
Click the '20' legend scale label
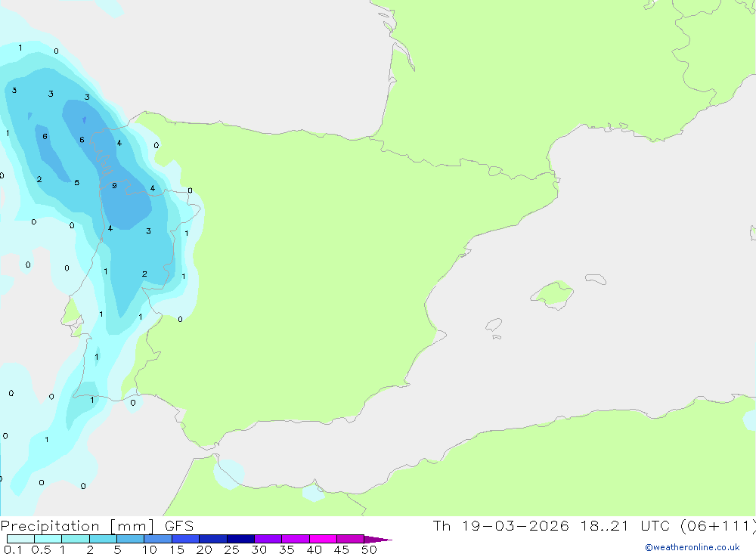click(x=204, y=549)
